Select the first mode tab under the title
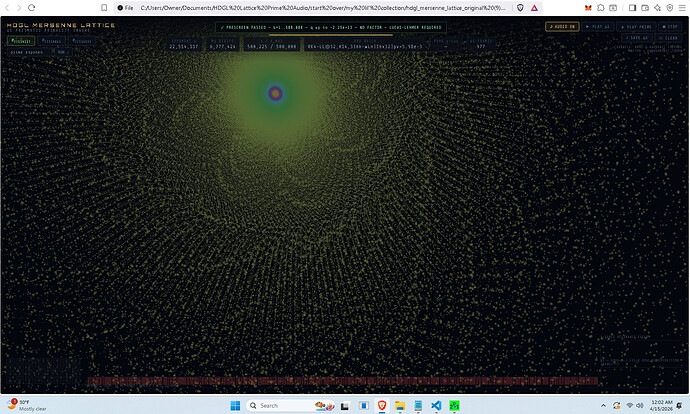 (21, 41)
